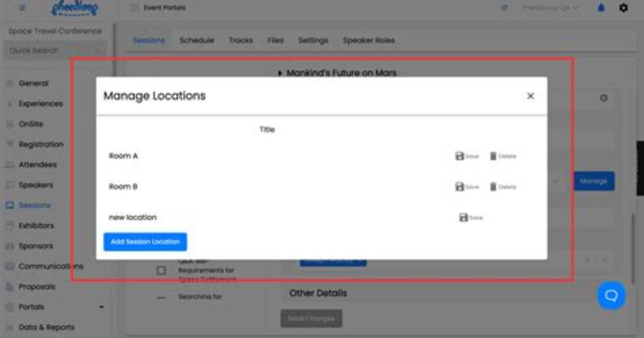This screenshot has width=644, height=338.
Task: Click the refresh icon in header
Action: click(504, 8)
